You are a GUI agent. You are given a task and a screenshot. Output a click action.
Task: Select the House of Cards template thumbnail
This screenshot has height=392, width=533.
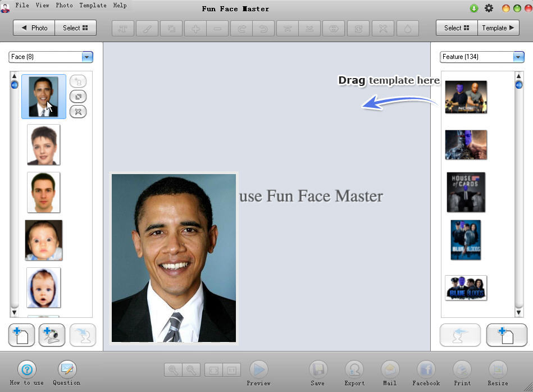466,192
